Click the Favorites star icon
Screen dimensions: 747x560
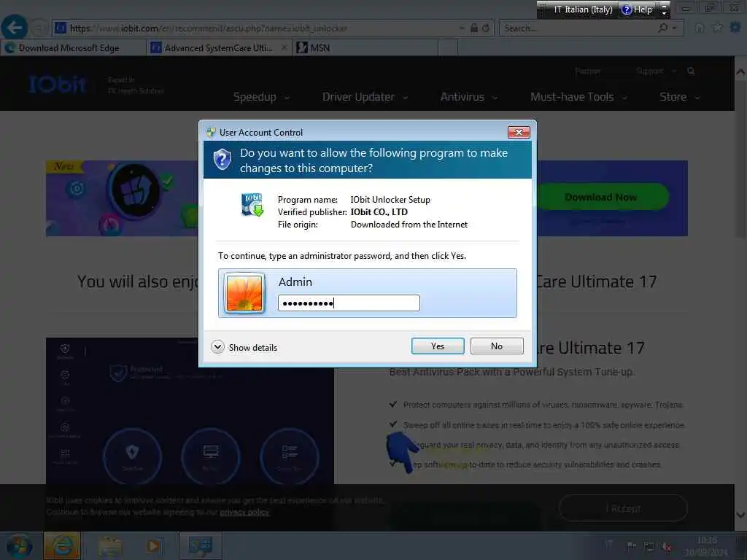point(718,28)
